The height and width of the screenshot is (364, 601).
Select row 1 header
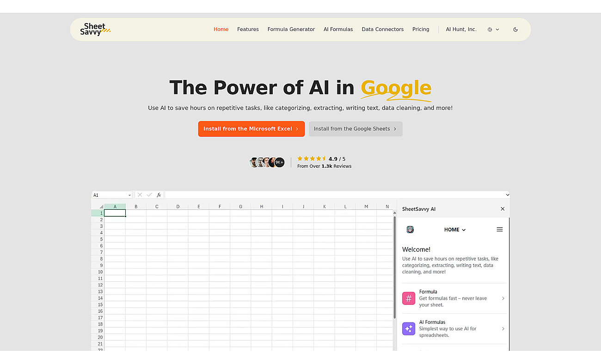(x=98, y=213)
